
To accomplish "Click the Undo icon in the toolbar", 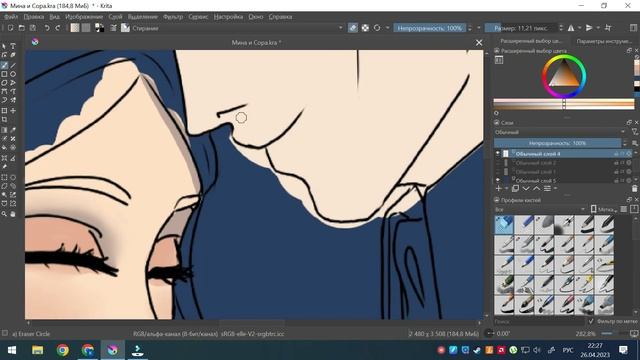I will tap(47, 28).
